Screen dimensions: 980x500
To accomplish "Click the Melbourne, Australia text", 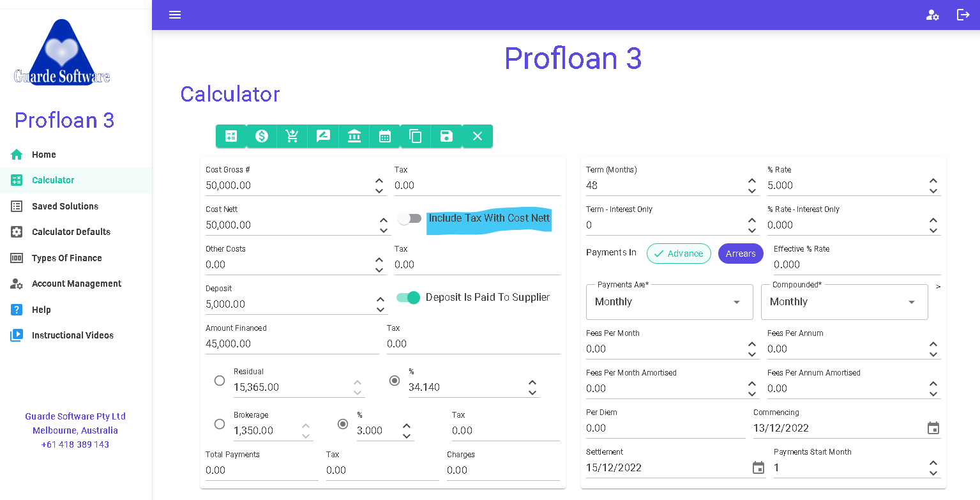I will click(75, 430).
